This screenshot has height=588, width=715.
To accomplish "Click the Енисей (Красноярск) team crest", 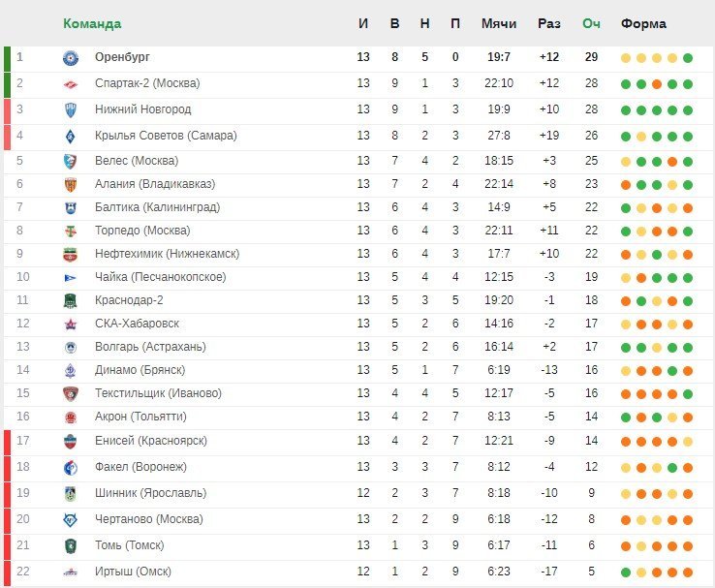I will tap(70, 441).
